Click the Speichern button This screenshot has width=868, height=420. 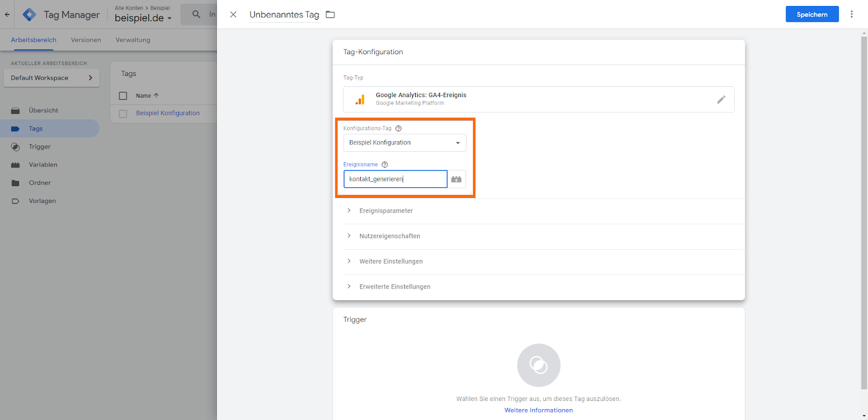coord(812,15)
